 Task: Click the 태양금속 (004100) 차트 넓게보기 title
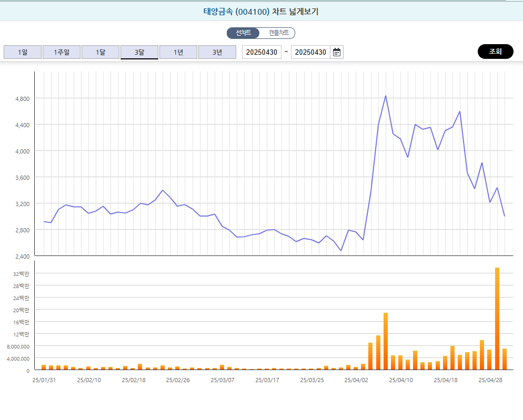(x=261, y=12)
